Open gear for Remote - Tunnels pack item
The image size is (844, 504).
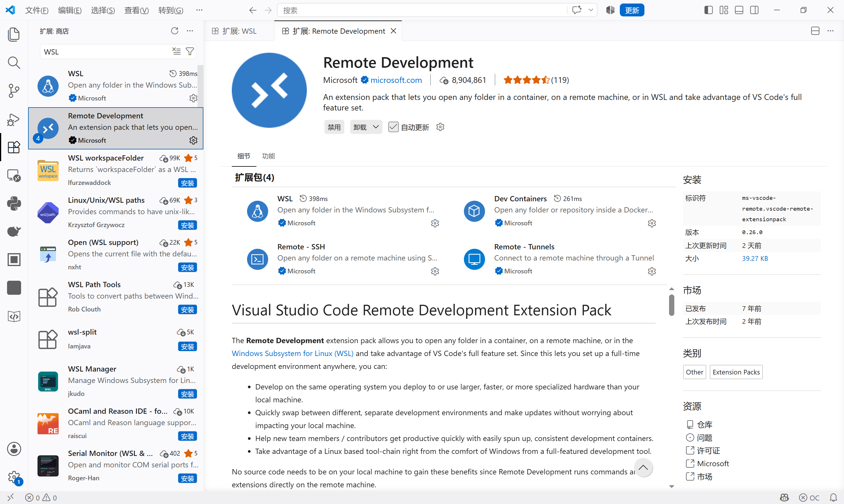tap(652, 271)
